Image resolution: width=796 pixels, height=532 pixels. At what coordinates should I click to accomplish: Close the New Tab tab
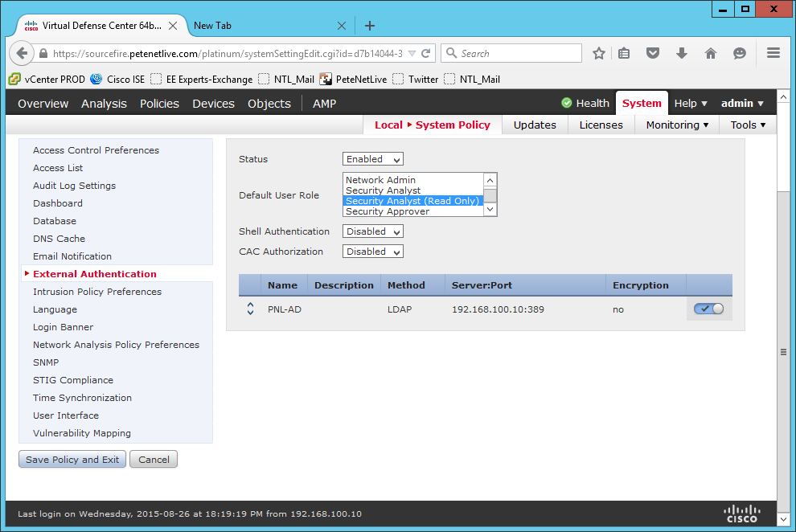tap(342, 26)
